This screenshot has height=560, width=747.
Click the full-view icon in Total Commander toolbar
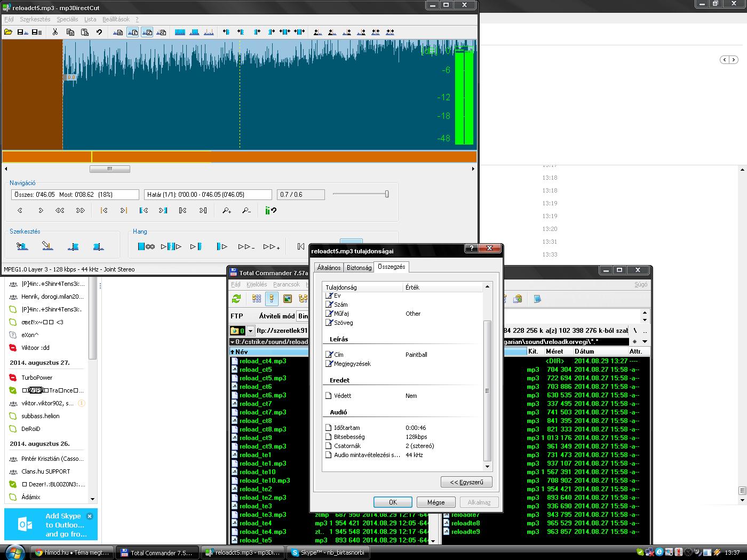[x=272, y=299]
